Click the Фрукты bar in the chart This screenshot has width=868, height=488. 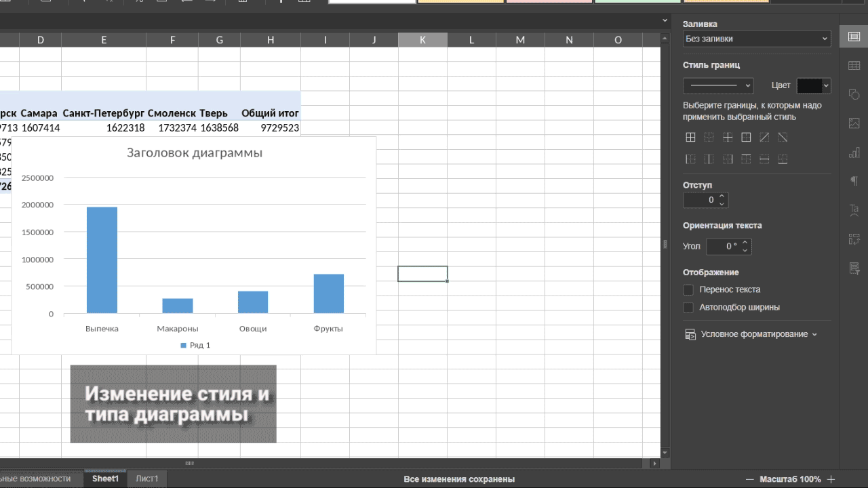coord(329,293)
